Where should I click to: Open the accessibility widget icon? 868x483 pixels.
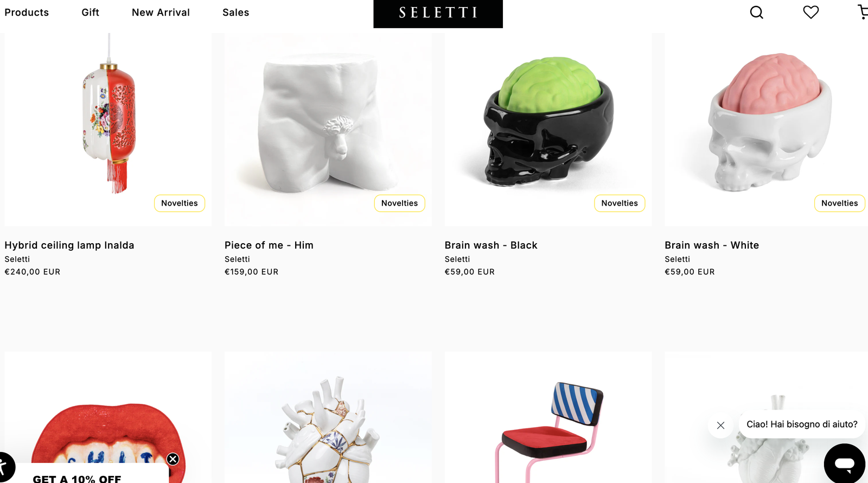pyautogui.click(x=5, y=467)
